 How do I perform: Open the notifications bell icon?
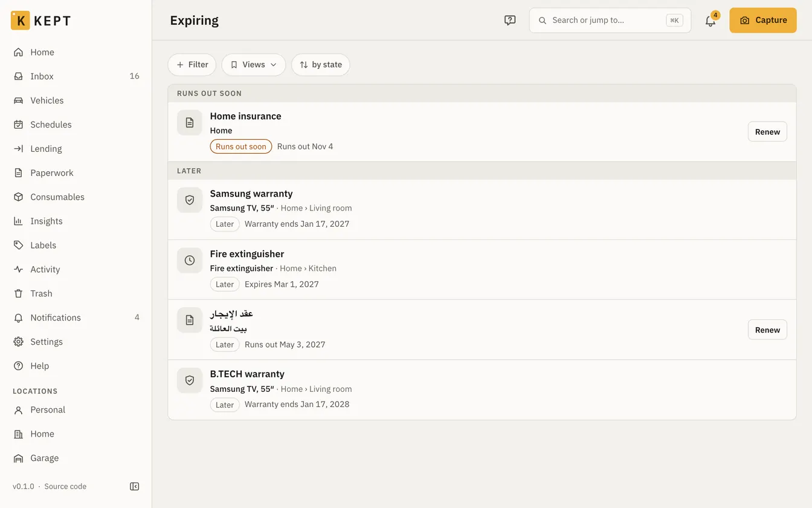[x=710, y=21]
